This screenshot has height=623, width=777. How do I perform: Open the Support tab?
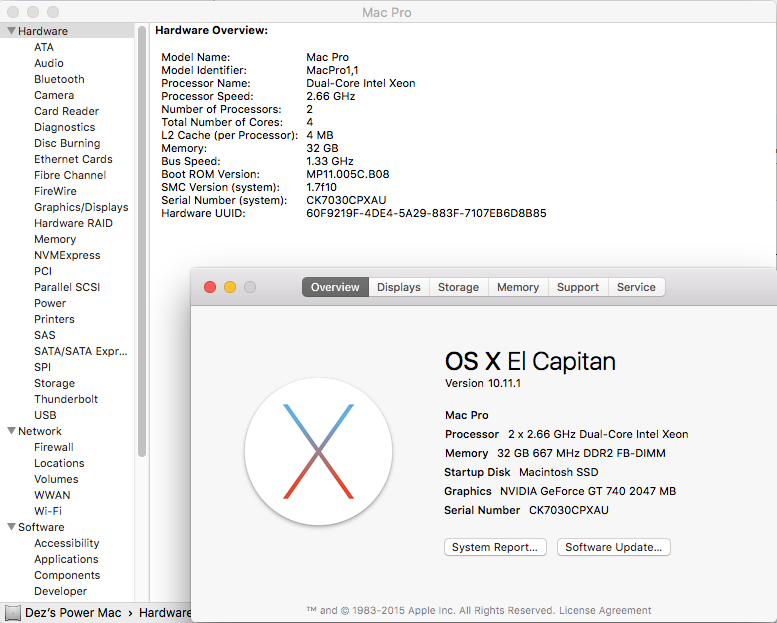[x=578, y=287]
